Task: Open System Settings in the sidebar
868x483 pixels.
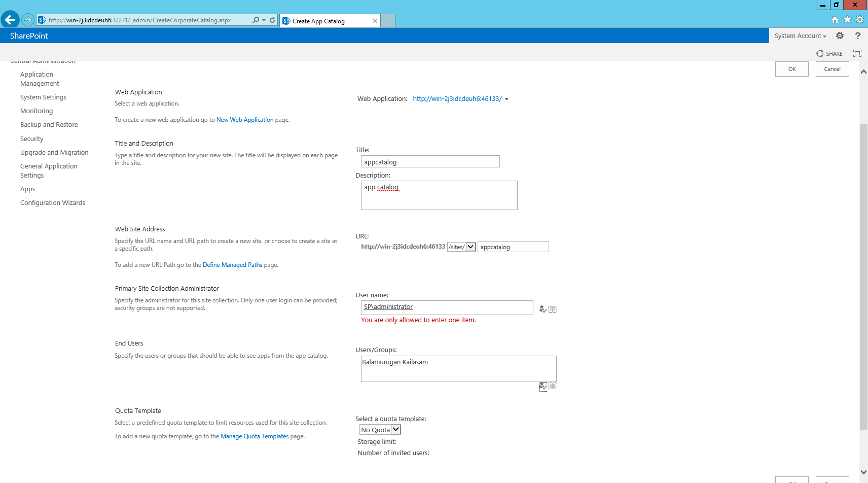Action: 43,97
